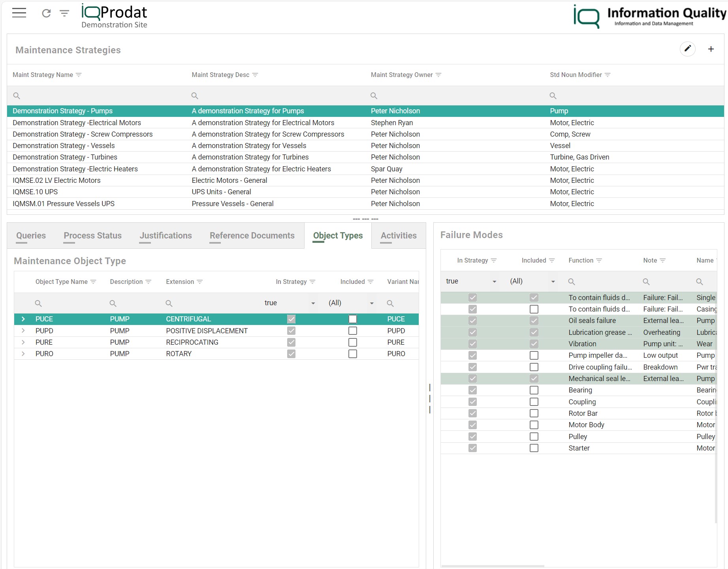
Task: Edit maintenance strategies with the pencil button
Action: tap(688, 49)
